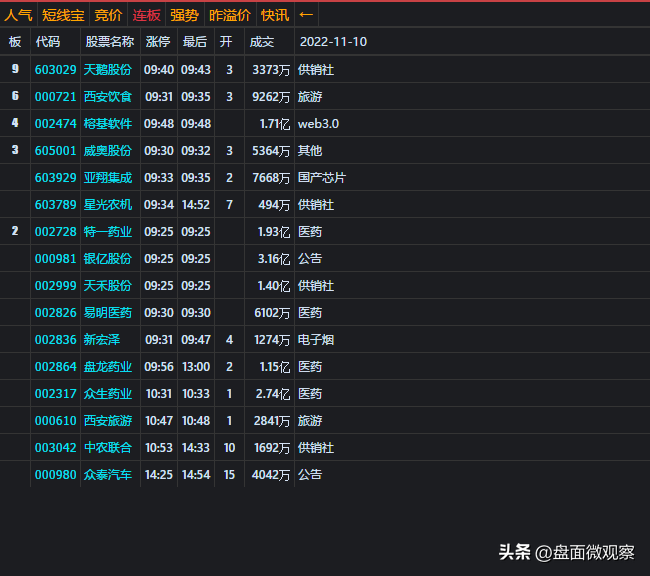Select stock code 000981
The height and width of the screenshot is (576, 650).
point(56,259)
